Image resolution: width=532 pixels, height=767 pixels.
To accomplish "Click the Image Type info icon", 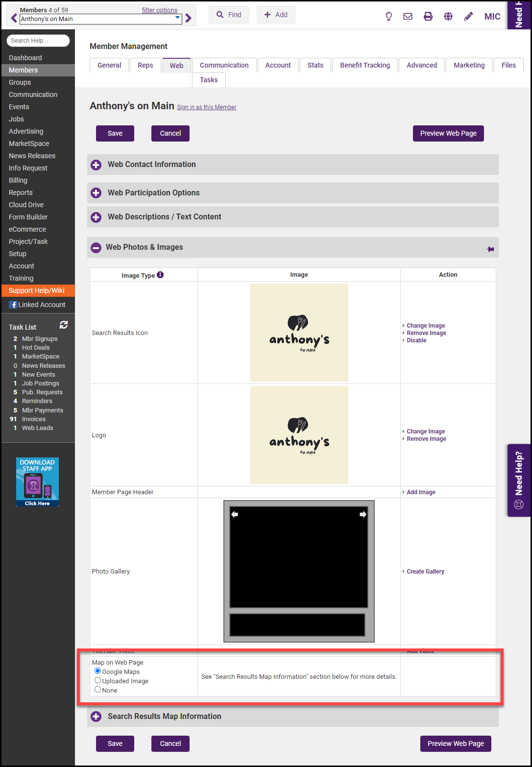I will click(160, 275).
